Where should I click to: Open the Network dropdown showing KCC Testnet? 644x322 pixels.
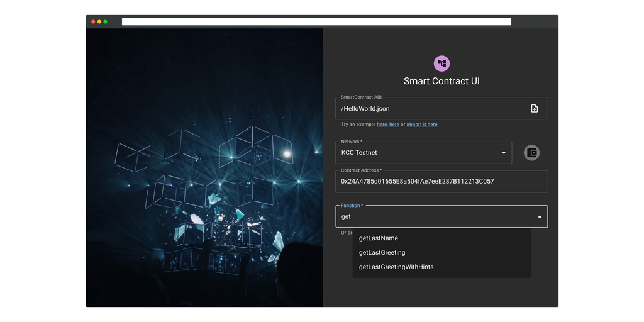click(x=418, y=153)
